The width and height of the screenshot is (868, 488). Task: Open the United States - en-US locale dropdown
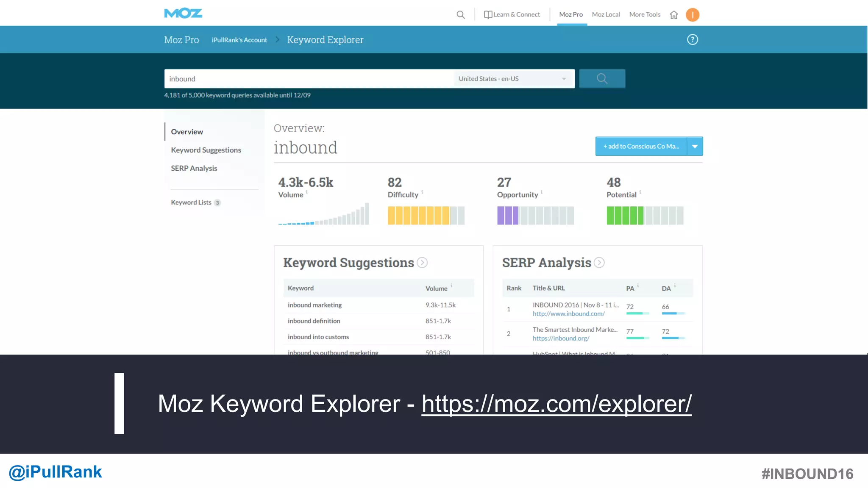[x=514, y=79]
